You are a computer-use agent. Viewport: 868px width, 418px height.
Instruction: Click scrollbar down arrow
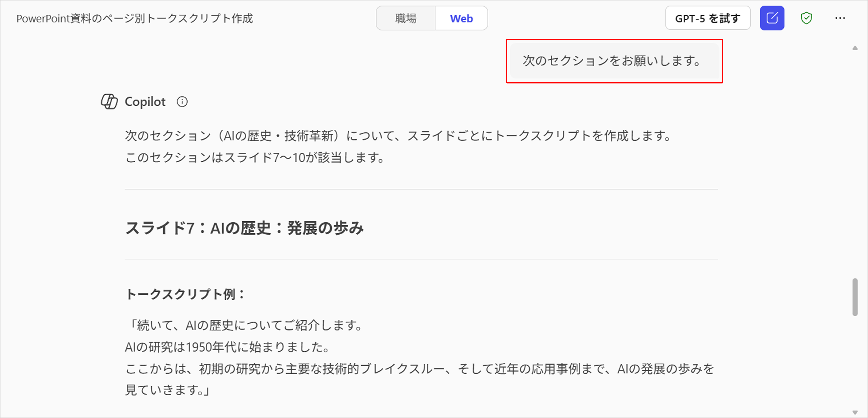click(x=855, y=412)
